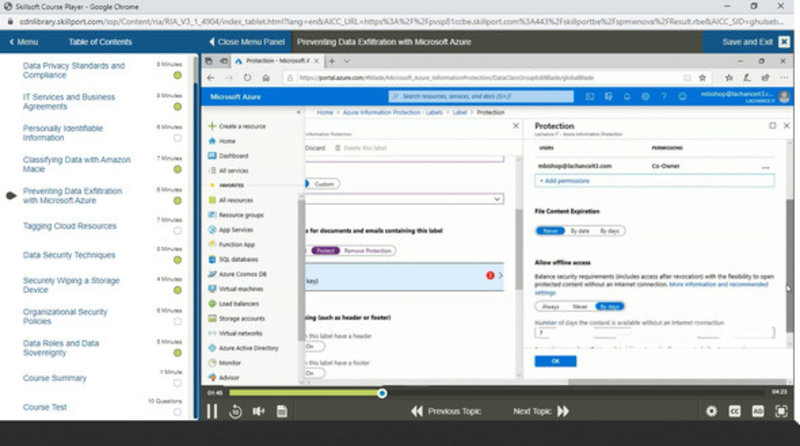Click Add permissions in Protection blade
Viewport: 800px width, 446px height.
click(x=655, y=181)
